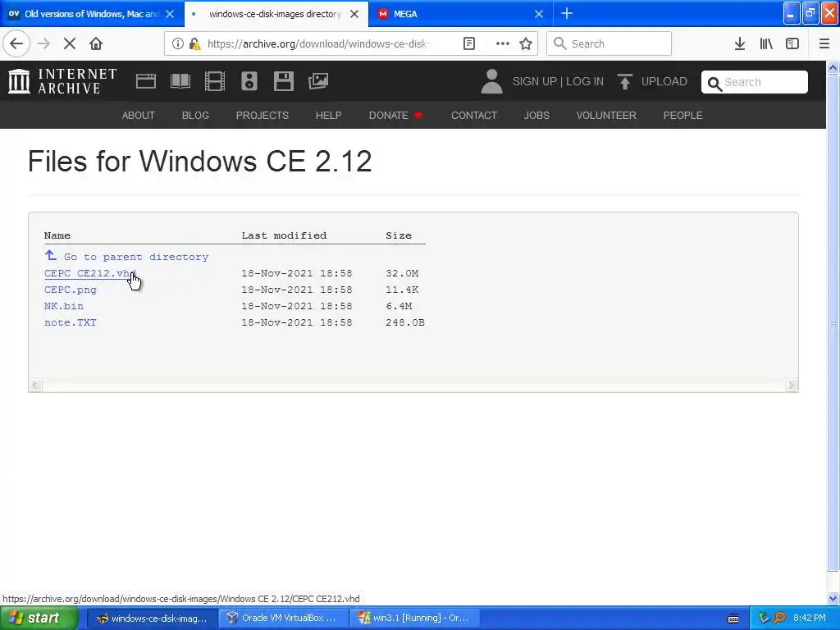Viewport: 840px width, 630px height.
Task: Open the browser home page icon
Action: (96, 44)
